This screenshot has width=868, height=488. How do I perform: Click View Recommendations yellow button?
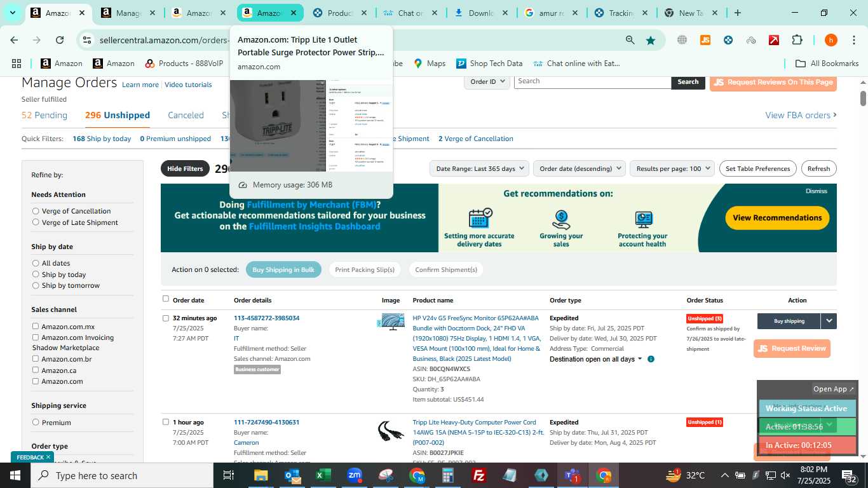coord(777,217)
